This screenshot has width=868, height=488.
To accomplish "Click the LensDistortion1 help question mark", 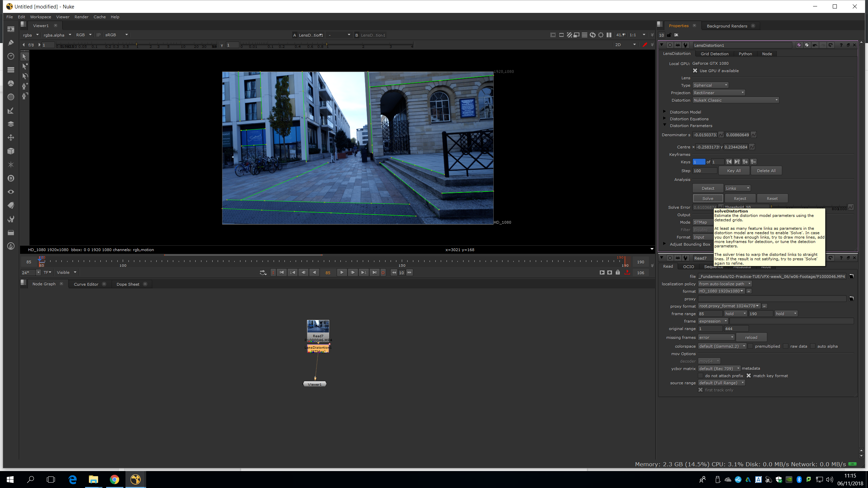I will 841,45.
